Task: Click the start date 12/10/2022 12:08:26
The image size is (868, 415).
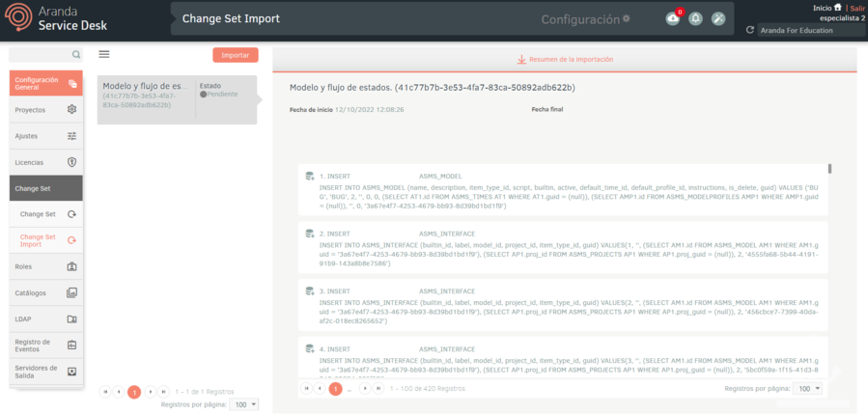Action: [369, 110]
